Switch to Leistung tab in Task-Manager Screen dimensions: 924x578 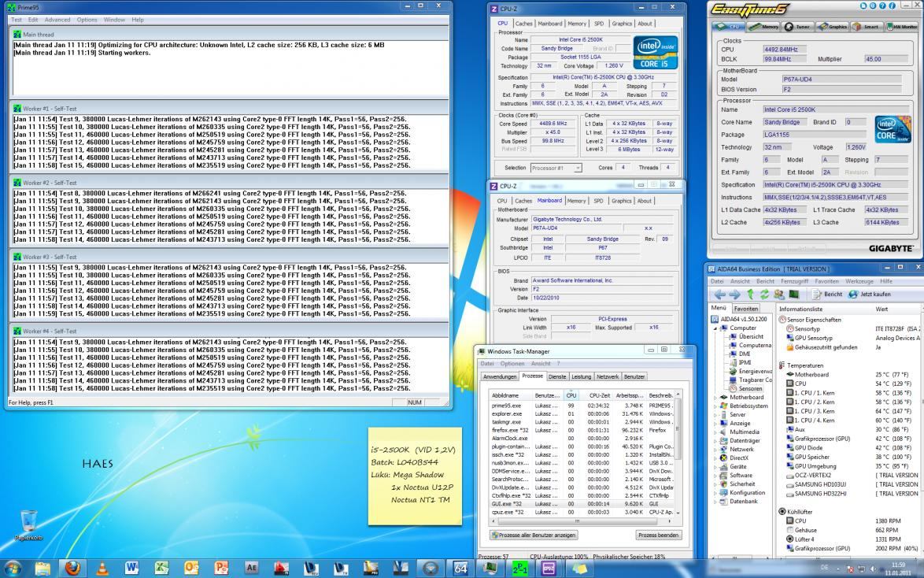click(x=581, y=377)
